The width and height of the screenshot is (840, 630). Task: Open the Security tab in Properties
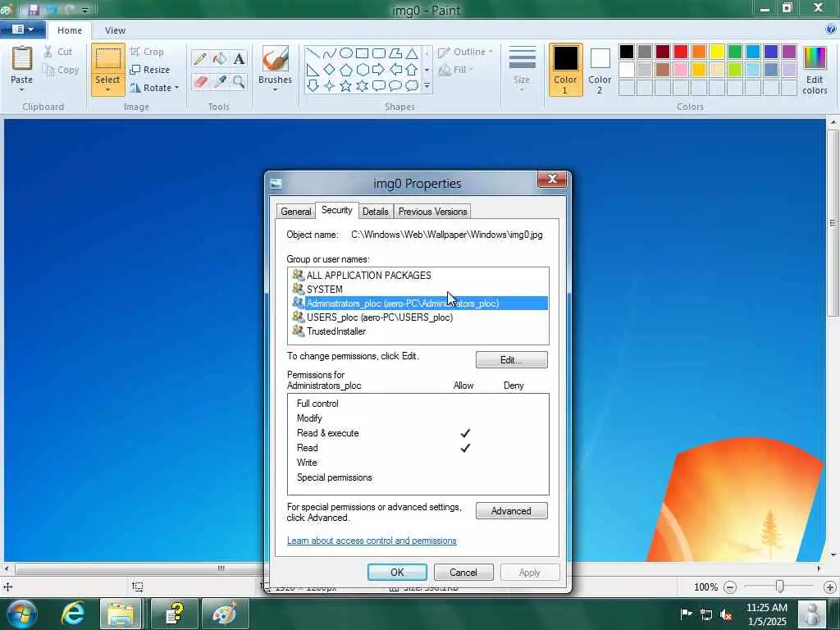point(336,210)
